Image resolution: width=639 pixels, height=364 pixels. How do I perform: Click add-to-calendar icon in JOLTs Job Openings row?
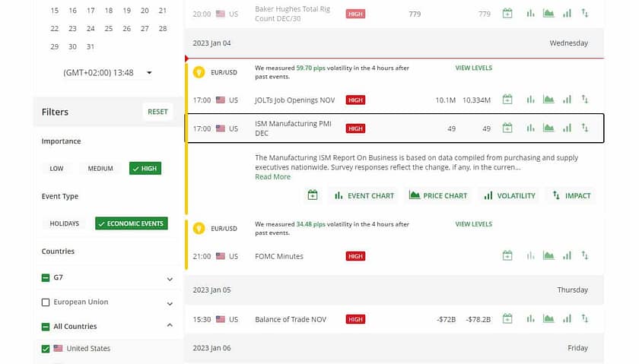coord(507,100)
